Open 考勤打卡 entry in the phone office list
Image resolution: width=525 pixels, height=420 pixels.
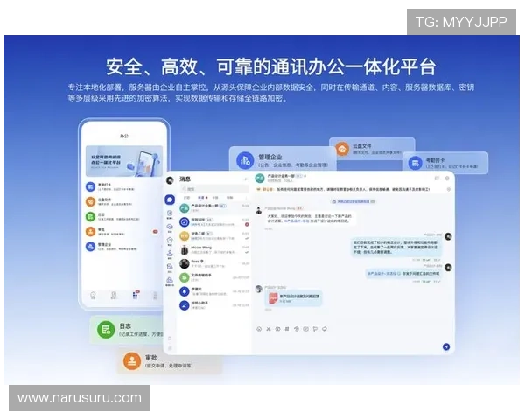point(124,187)
